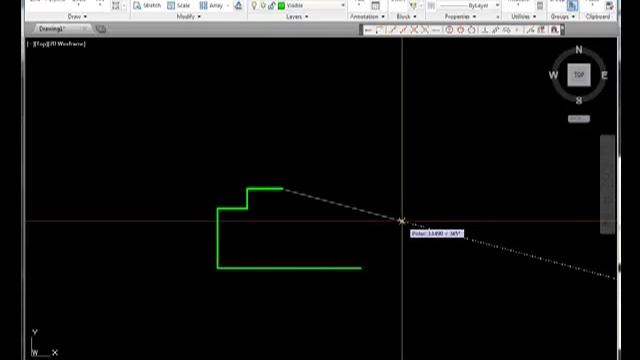Viewport: 640px width, 360px height.
Task: Select the Intersection object snap icon
Action: pyautogui.click(x=414, y=30)
